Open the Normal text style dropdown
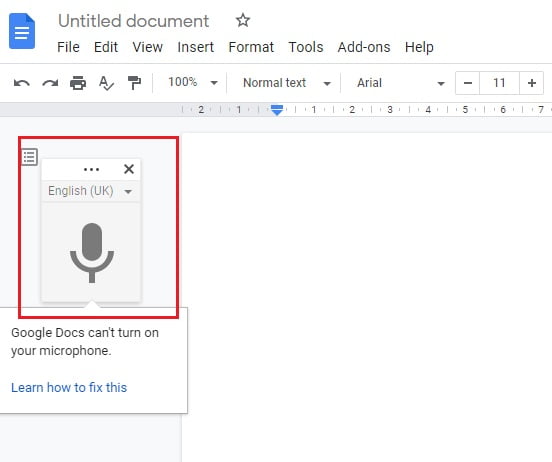This screenshot has width=552, height=462. (x=287, y=83)
